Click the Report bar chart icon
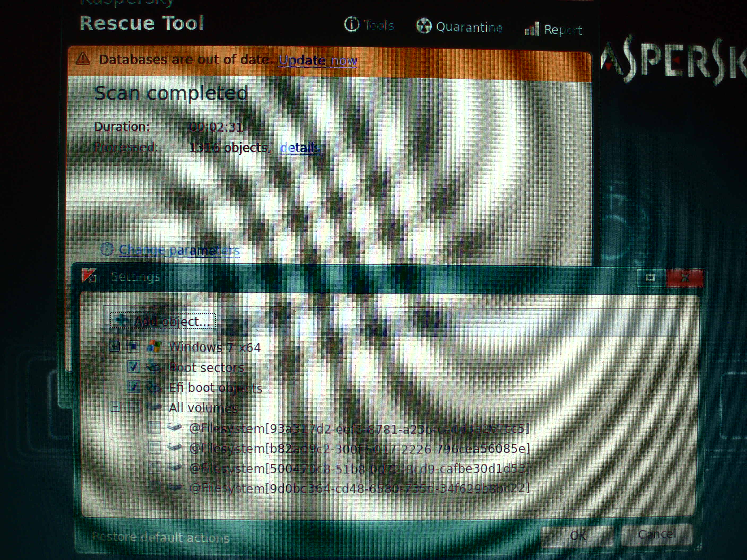The image size is (747, 560). (x=532, y=29)
